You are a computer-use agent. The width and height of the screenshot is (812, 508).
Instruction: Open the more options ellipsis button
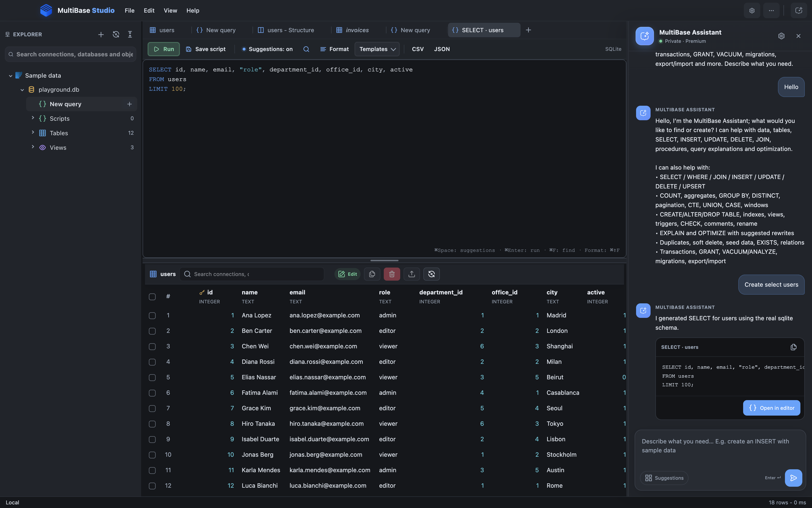771,10
